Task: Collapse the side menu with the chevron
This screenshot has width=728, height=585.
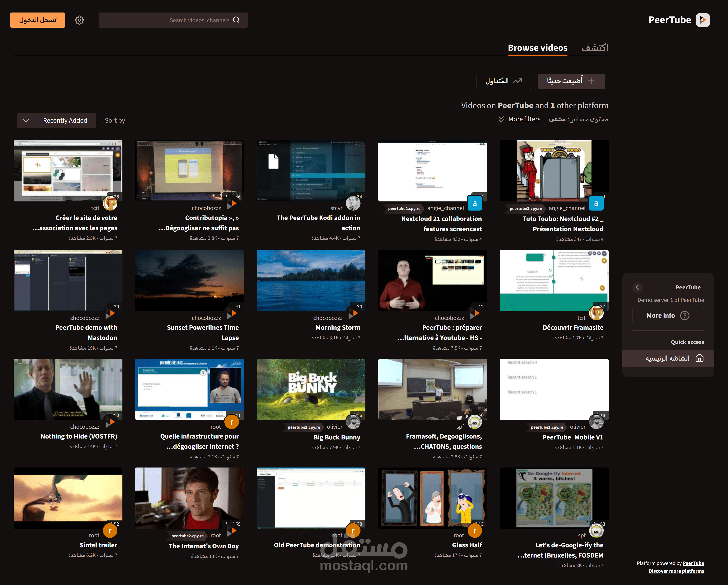Action: point(637,287)
